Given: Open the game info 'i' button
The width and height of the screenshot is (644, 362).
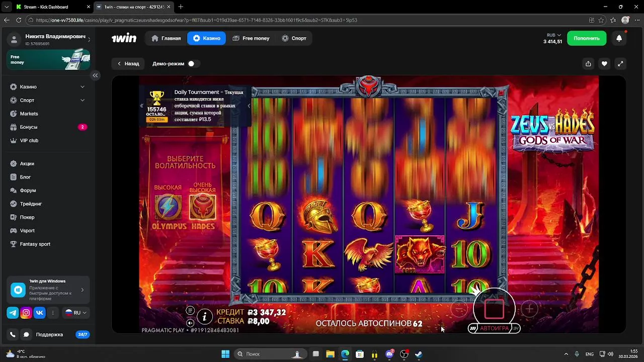Looking at the screenshot, I should tap(204, 317).
